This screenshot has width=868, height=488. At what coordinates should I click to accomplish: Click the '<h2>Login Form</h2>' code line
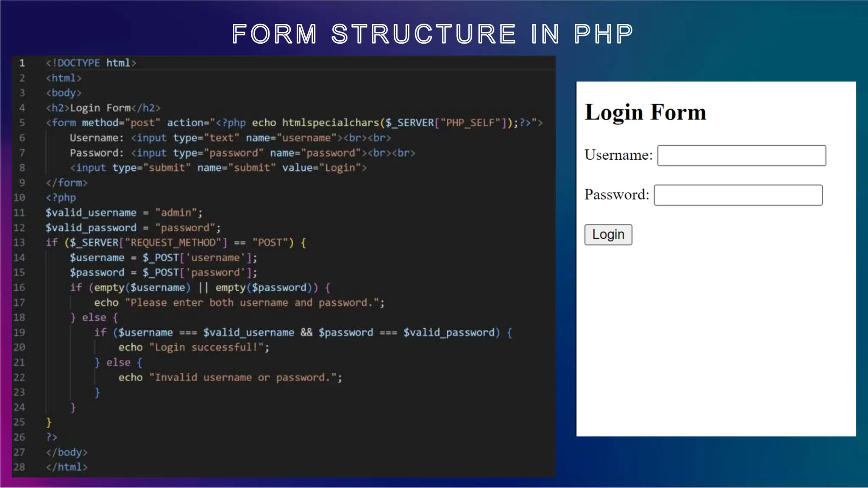[x=103, y=108]
